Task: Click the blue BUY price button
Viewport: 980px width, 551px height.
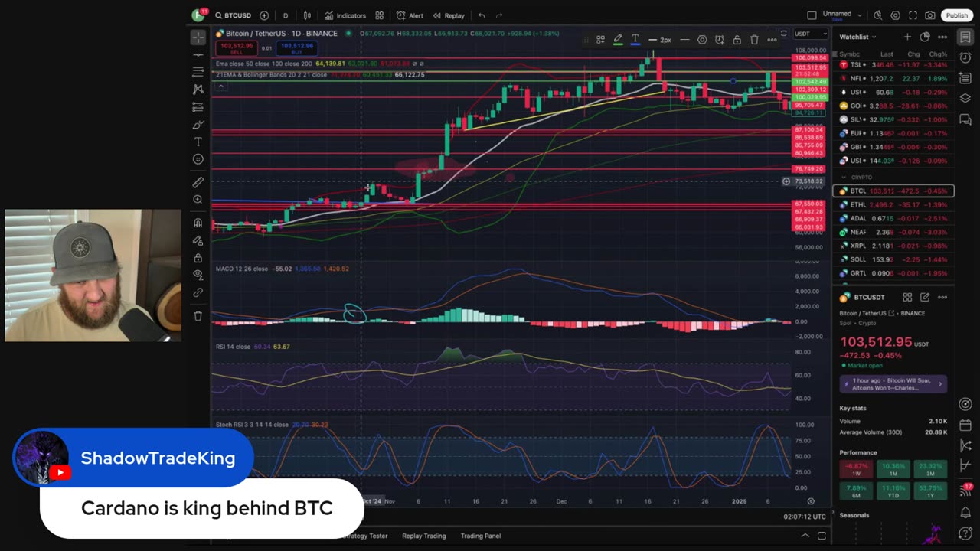Action: click(296, 47)
